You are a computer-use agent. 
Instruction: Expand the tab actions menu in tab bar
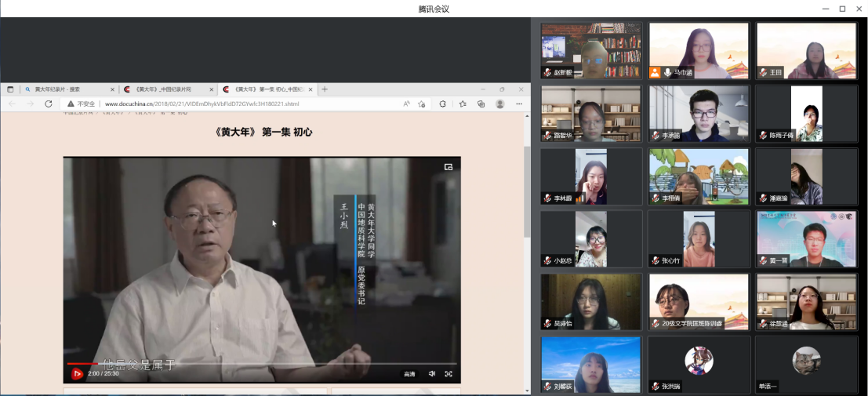point(10,89)
